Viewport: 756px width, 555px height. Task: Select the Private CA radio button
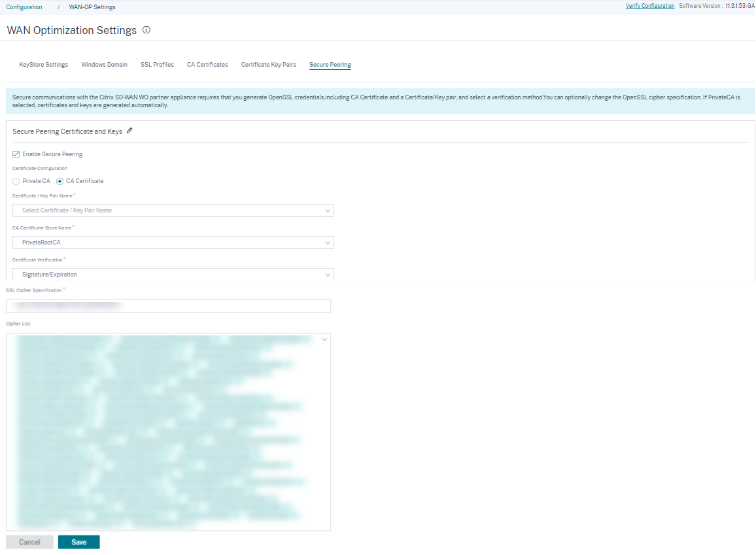16,181
